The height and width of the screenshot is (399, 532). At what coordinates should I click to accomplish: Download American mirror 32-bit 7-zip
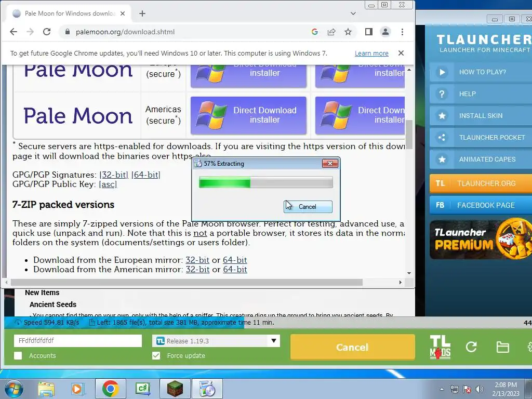(x=197, y=270)
